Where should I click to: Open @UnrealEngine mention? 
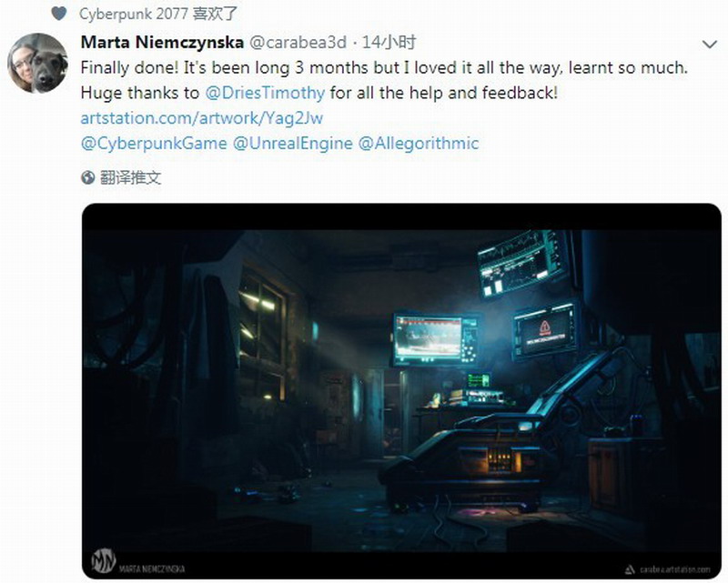(x=292, y=143)
